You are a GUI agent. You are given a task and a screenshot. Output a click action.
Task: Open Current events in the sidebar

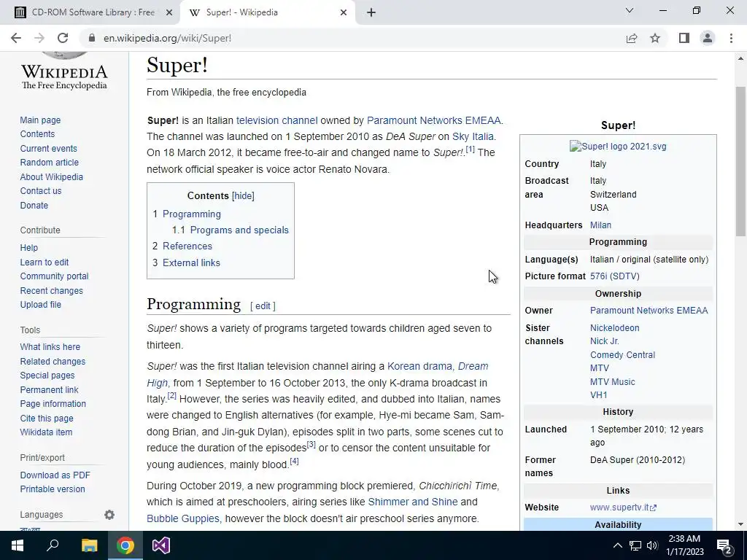48,149
